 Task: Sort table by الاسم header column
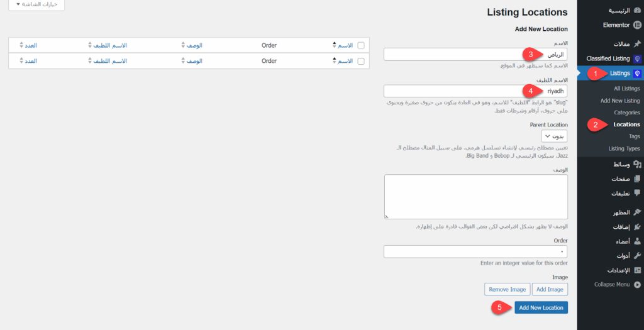coord(345,45)
